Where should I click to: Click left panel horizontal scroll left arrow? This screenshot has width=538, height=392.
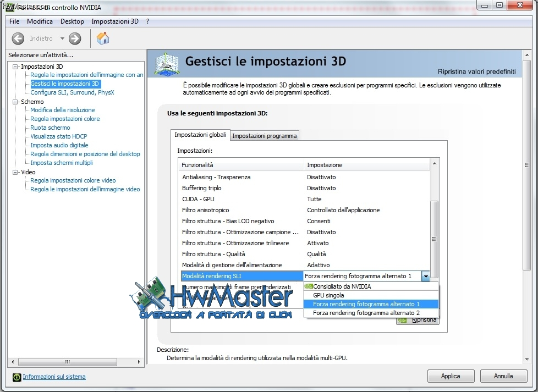tap(13, 362)
